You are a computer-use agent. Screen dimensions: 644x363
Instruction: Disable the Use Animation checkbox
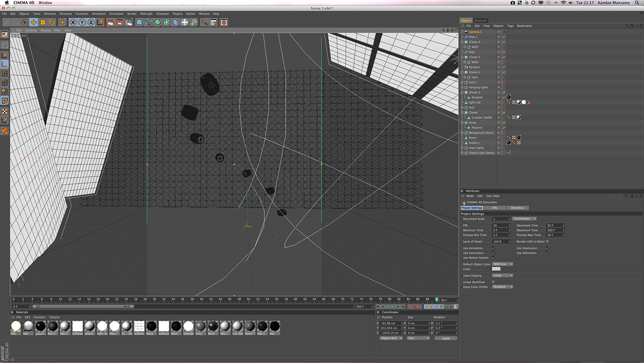click(x=493, y=248)
